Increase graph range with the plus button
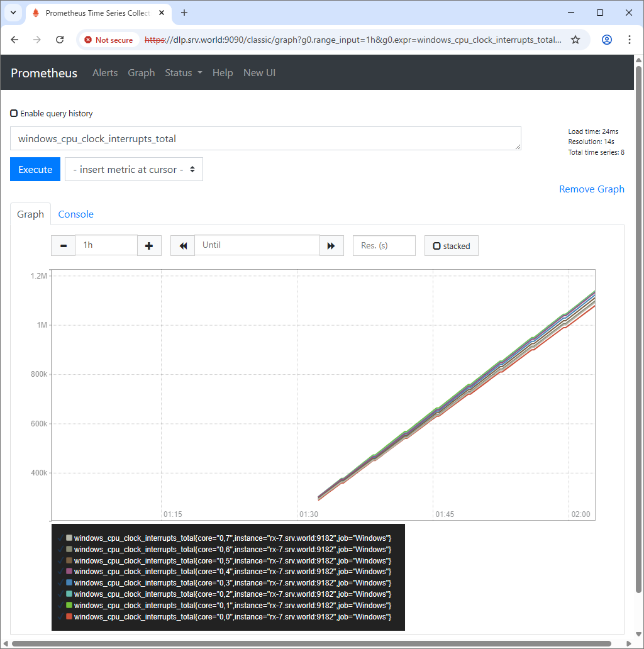 tap(149, 245)
